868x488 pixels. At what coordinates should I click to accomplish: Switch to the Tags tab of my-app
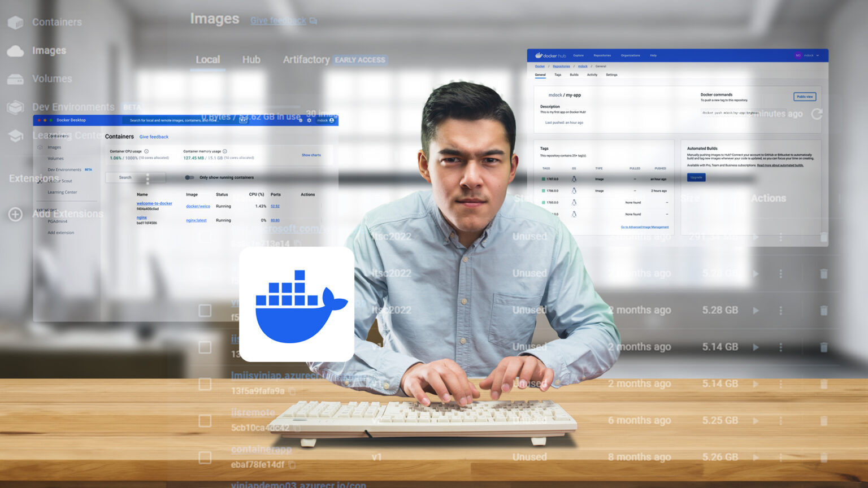click(558, 75)
